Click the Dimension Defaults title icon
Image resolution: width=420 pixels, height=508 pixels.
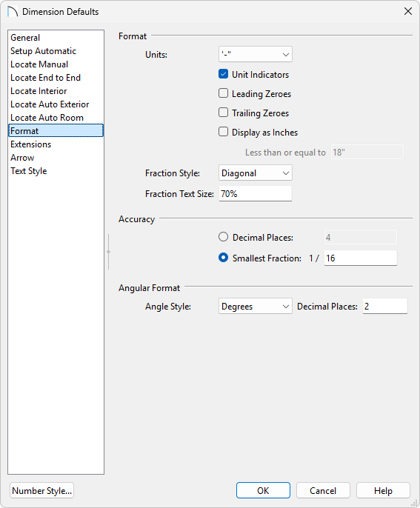13,11
